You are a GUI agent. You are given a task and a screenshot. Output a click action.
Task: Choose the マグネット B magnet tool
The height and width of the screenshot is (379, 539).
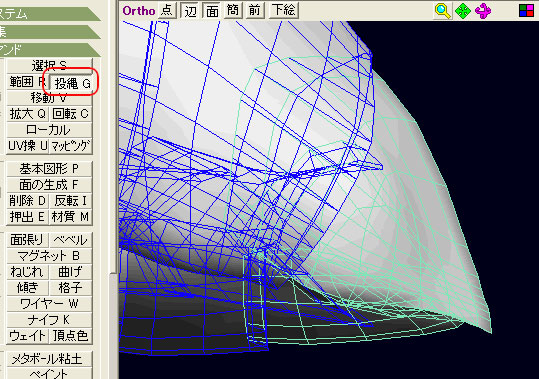pos(49,256)
